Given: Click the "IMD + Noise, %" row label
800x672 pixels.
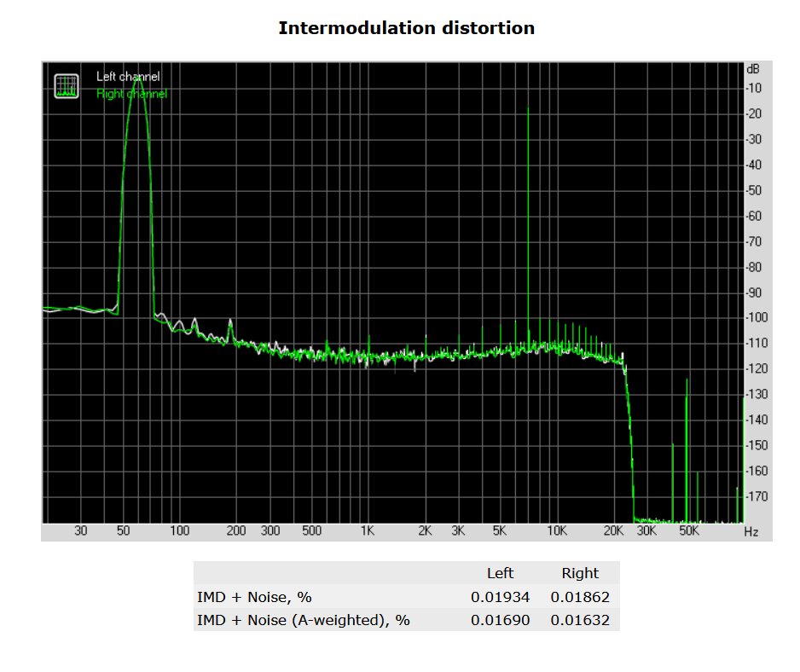Looking at the screenshot, I should [254, 597].
